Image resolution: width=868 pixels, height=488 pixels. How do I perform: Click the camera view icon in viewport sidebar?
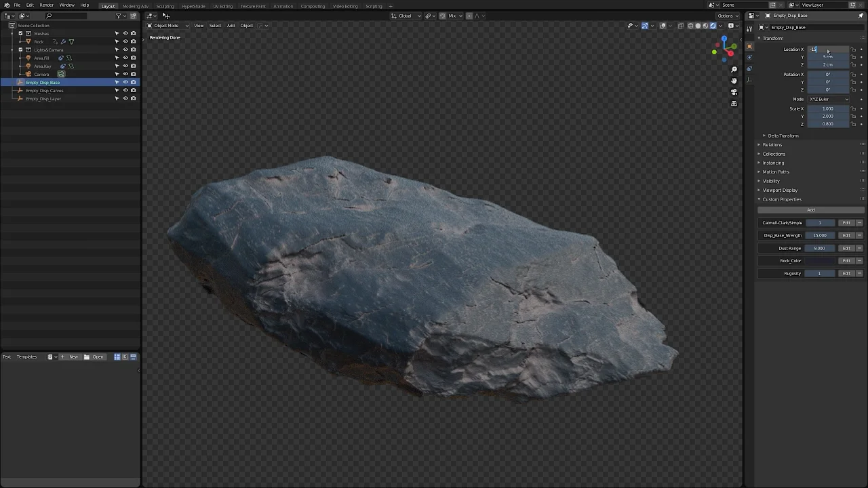[734, 92]
